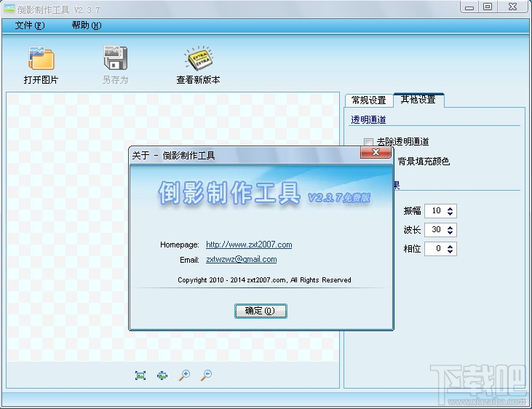Zoom out with the magnifier minus icon
532x409 pixels.
click(206, 375)
